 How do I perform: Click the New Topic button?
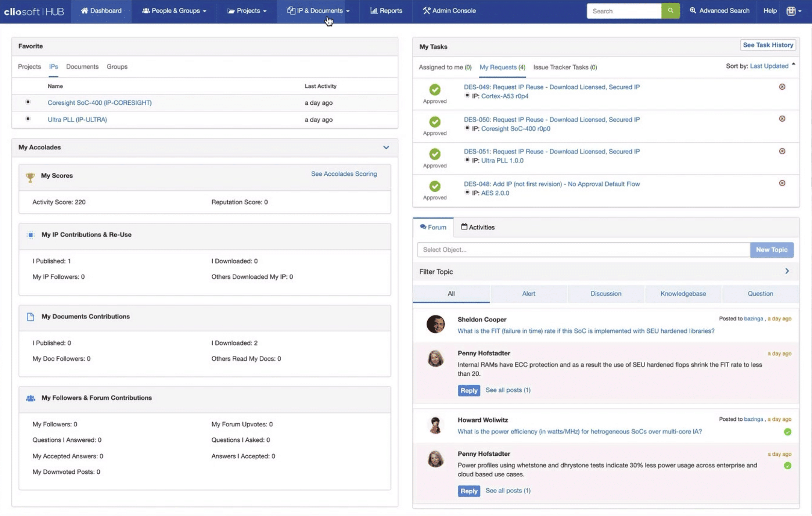coord(772,250)
